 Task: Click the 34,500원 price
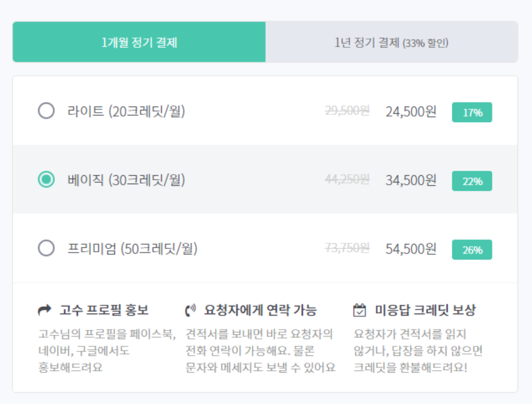pyautogui.click(x=410, y=180)
